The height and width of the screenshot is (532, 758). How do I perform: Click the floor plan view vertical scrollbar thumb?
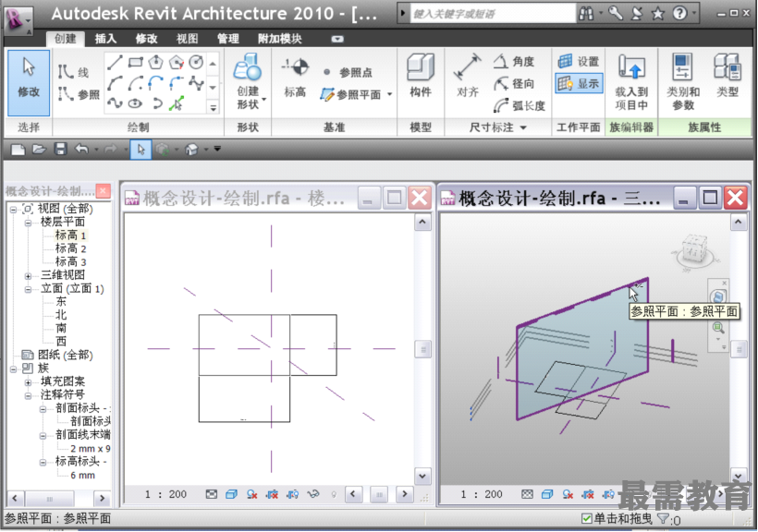[x=423, y=349]
